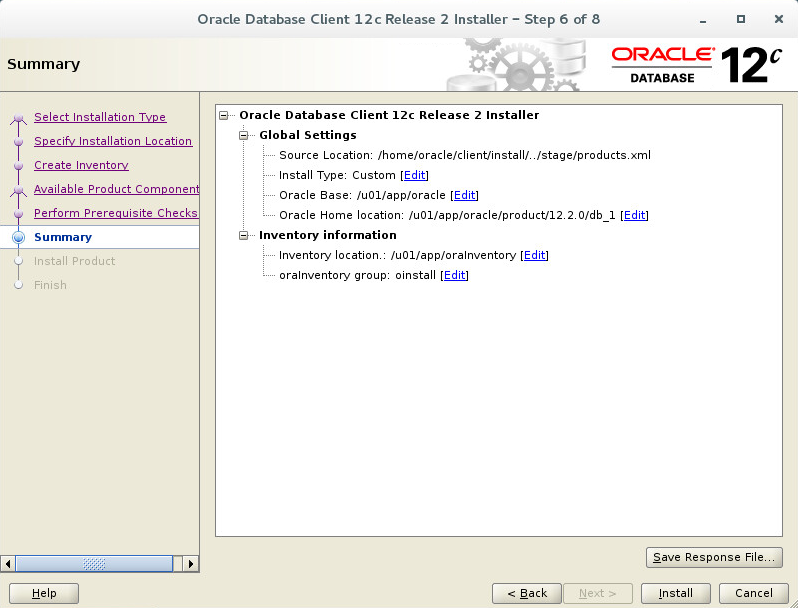The width and height of the screenshot is (798, 608).
Task: Collapse the Global Settings tree node
Action: pyautogui.click(x=244, y=135)
